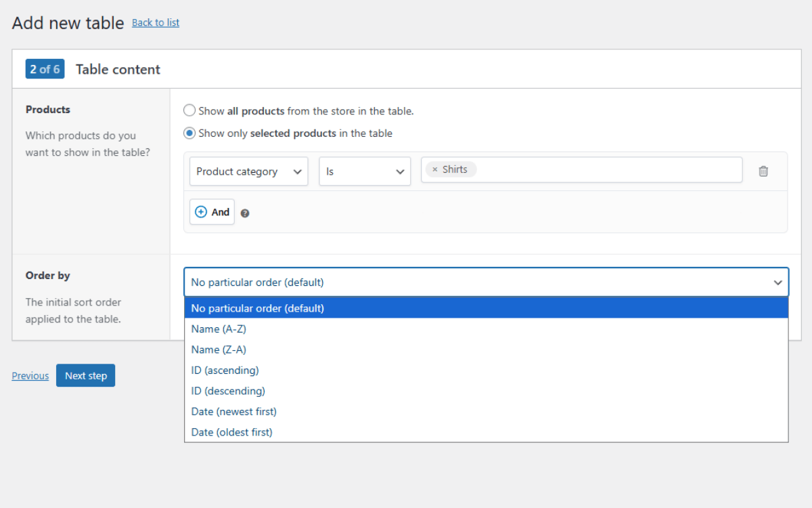The image size is (812, 508).
Task: Select ID (ascending) from the list
Action: tap(225, 370)
